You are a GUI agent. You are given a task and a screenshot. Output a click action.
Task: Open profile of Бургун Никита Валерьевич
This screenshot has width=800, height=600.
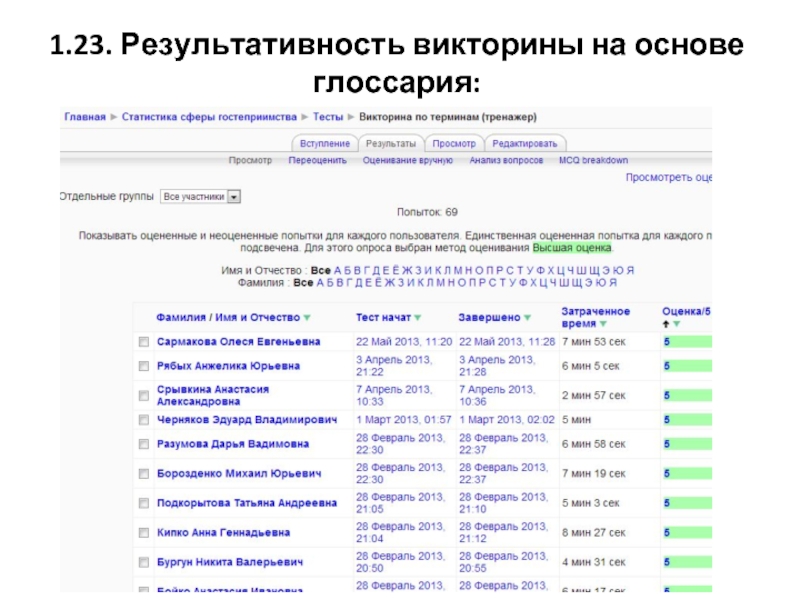[230, 563]
